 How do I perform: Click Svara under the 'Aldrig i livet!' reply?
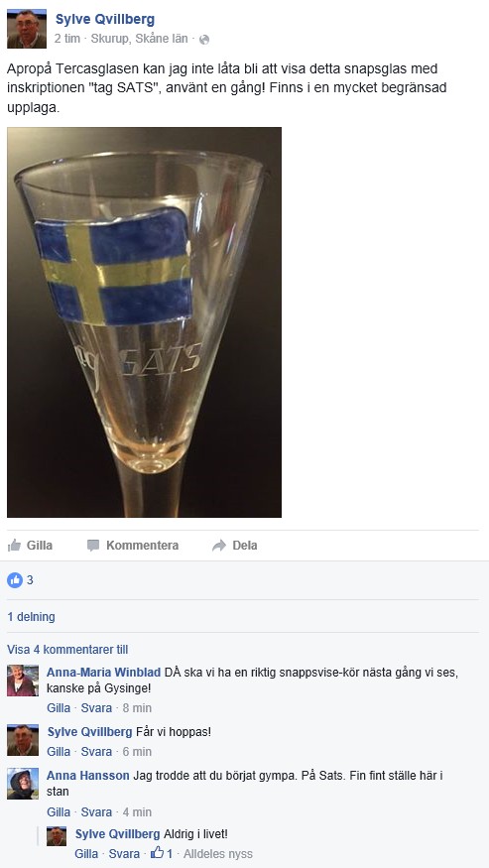(x=124, y=853)
